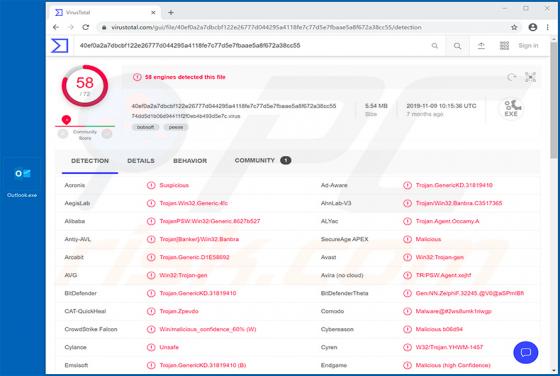Click Avira result TR/PSW.Agent.xejtf

click(443, 275)
